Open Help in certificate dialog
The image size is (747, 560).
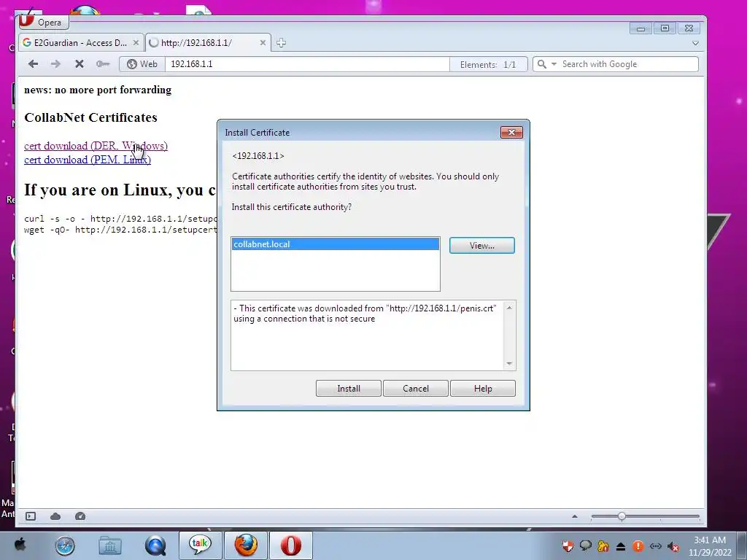click(x=483, y=388)
